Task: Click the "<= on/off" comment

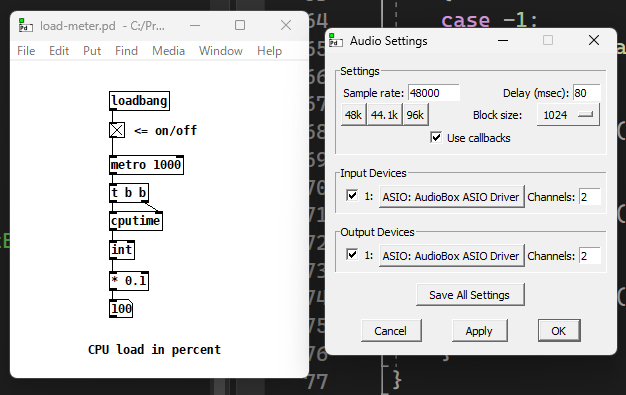Action: [165, 131]
